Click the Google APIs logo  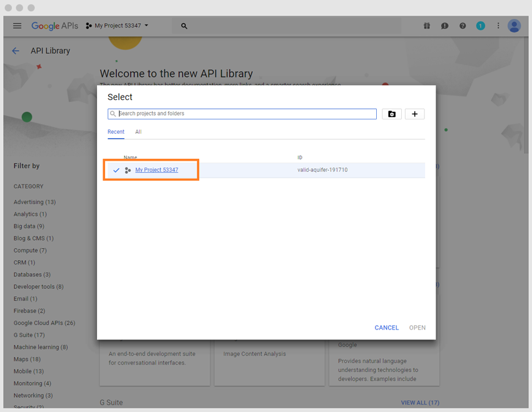coord(54,26)
